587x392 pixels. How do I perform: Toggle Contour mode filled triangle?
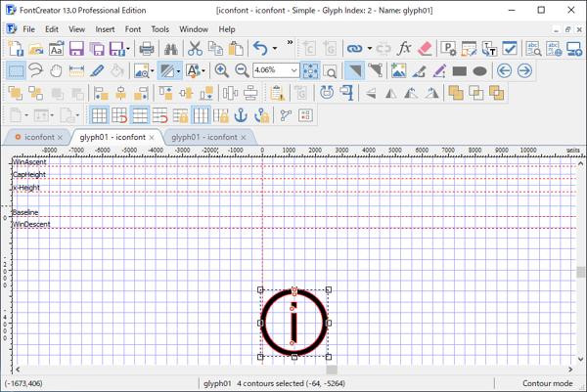point(354,70)
